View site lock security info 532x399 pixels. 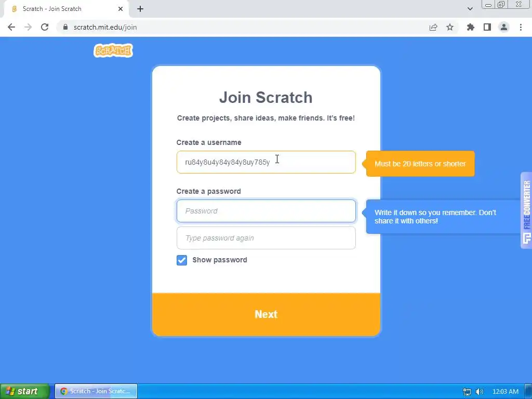pos(65,27)
